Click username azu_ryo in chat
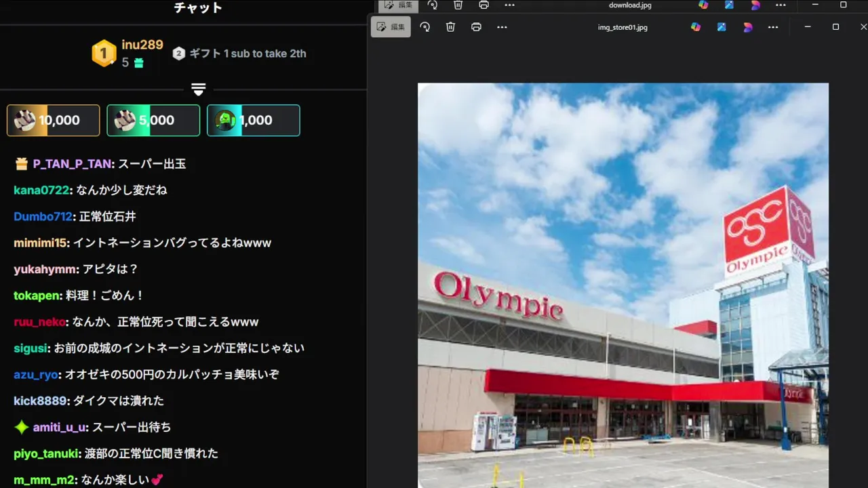 click(x=36, y=374)
